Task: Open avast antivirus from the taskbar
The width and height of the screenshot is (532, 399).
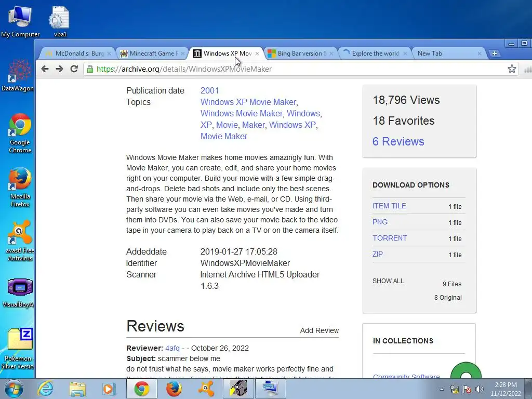Action: tap(206, 389)
